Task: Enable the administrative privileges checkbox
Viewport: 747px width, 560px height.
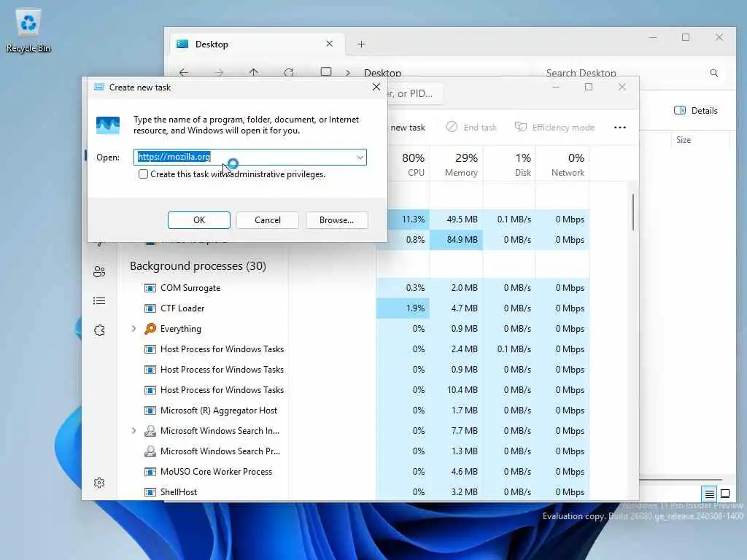Action: coord(144,174)
